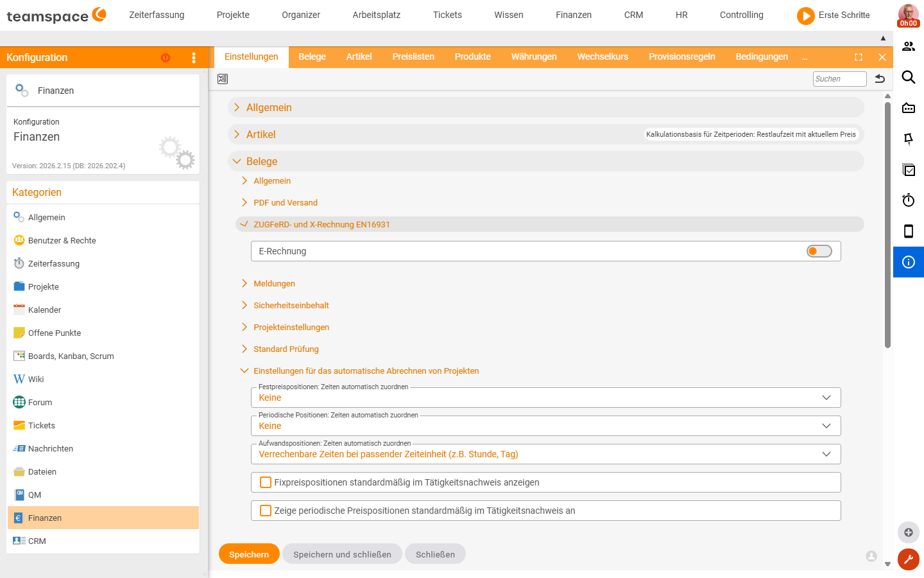Viewport: 924px width, 578px height.
Task: Toggle the E-Rechnung switch
Action: [x=819, y=251]
